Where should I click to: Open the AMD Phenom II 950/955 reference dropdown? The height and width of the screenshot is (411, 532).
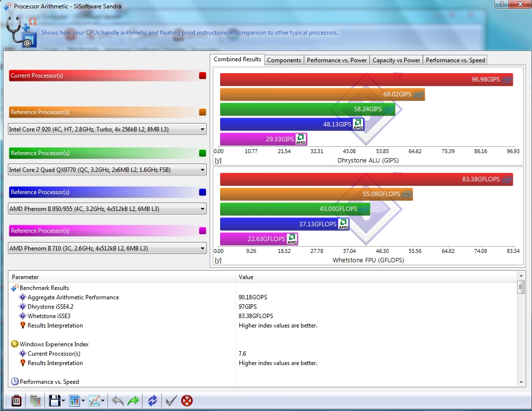107,208
